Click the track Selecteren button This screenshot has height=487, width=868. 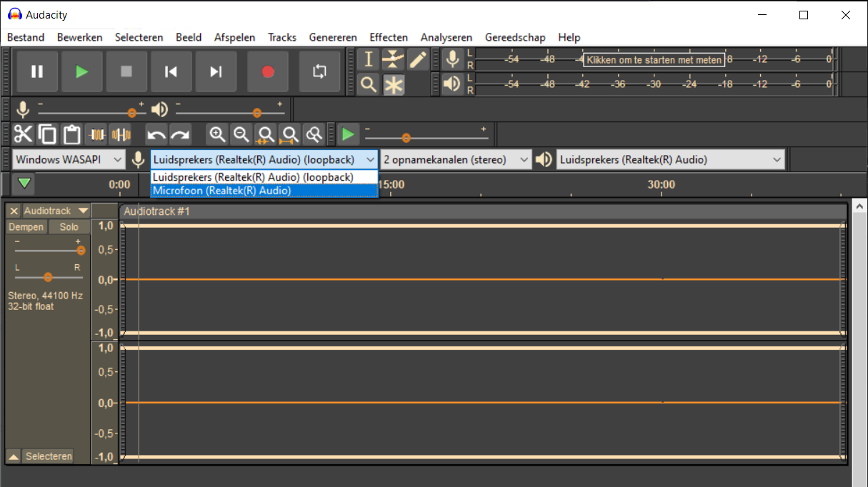[x=49, y=456]
